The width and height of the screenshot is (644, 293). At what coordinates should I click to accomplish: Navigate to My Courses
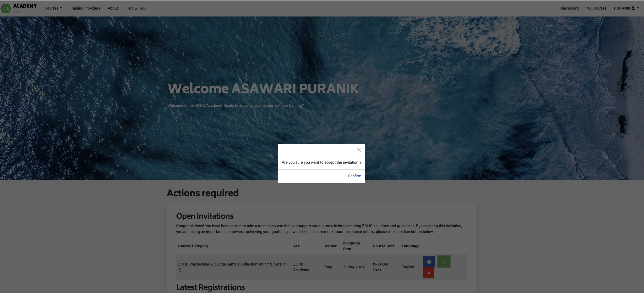(596, 8)
